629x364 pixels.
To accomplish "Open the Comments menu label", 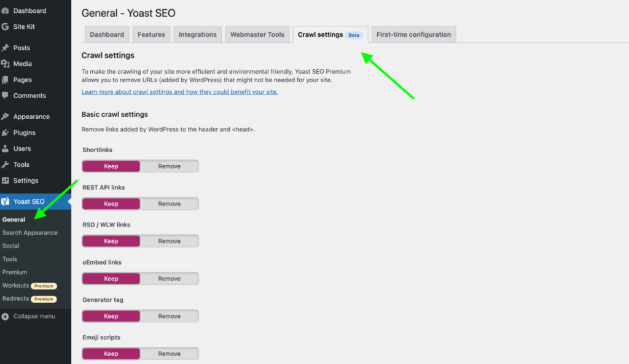I will click(29, 96).
